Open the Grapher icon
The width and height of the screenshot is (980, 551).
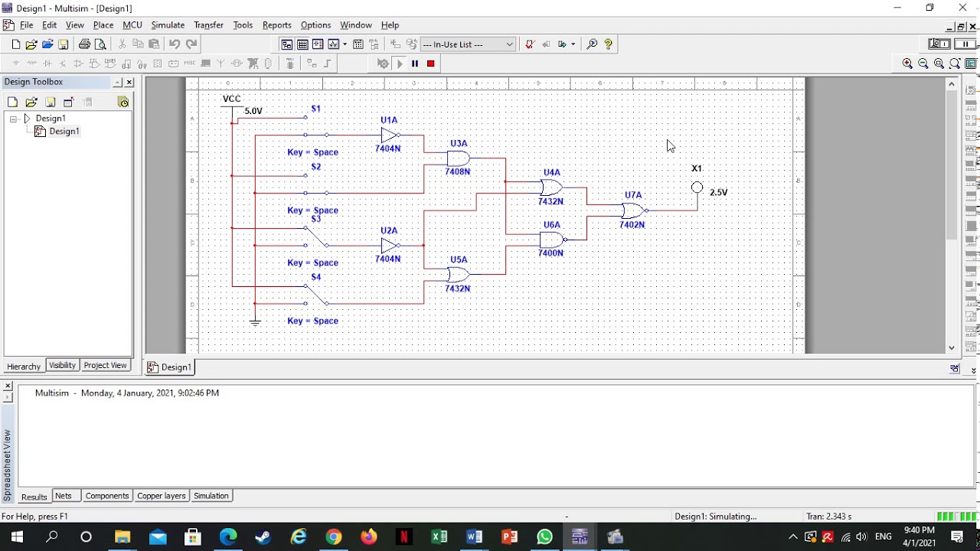point(334,44)
